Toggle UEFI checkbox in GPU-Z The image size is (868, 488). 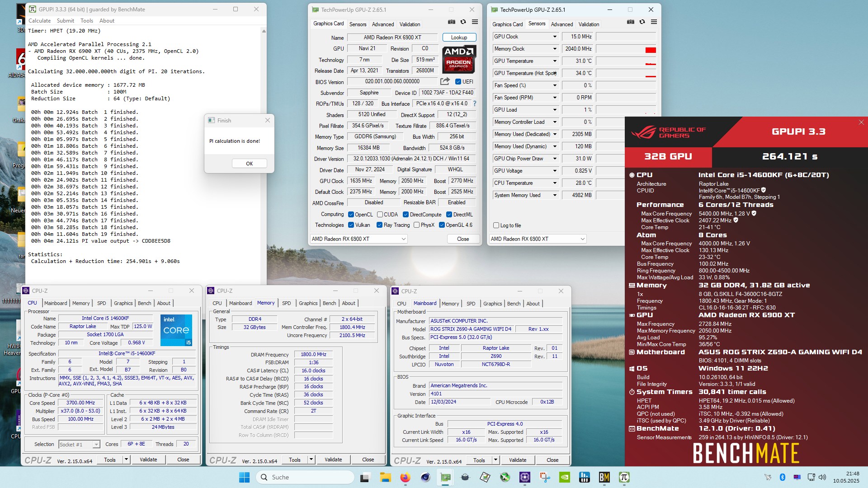[x=458, y=82]
